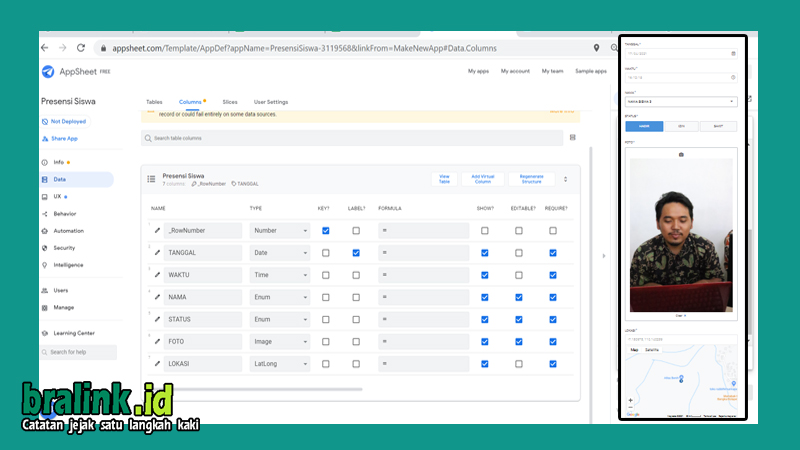Uncheck KEY checkbox for _RowNumber
800x450 pixels.
326,231
